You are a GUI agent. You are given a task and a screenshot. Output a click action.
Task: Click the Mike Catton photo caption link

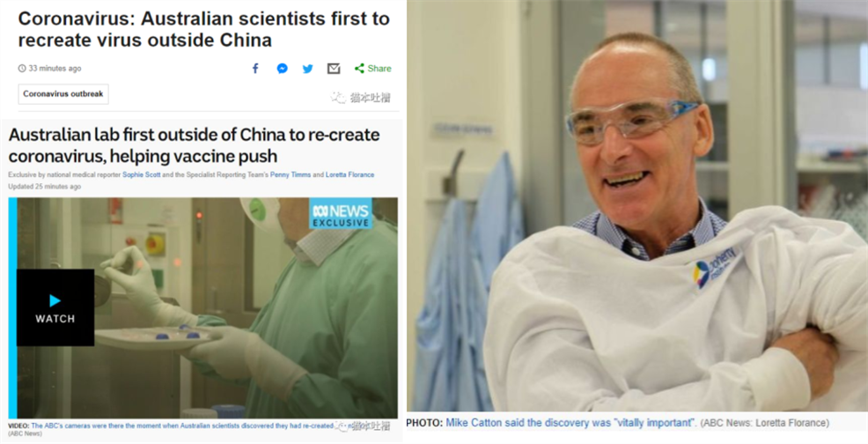click(570, 423)
